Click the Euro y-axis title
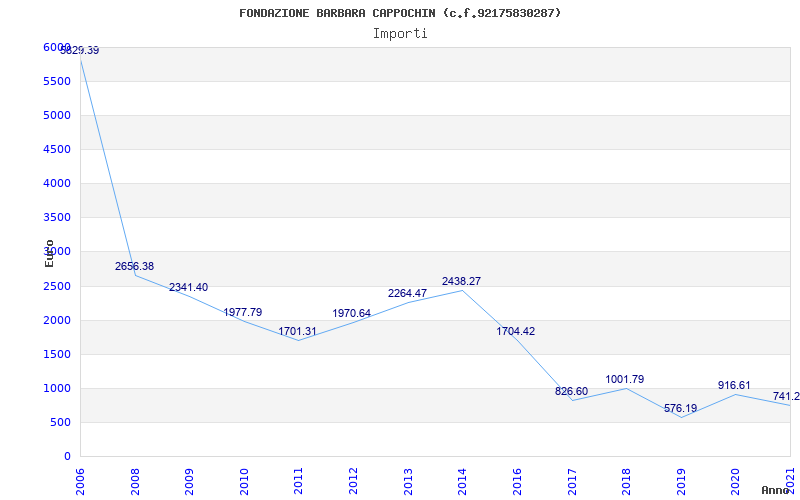This screenshot has width=800, height=500. point(49,253)
